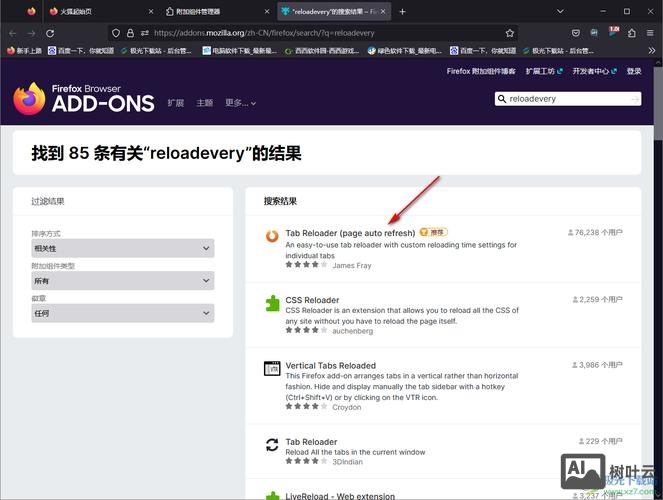Click the Firefox Browser ADD-ONS logo
This screenshot has height=500, width=663.
(84, 99)
